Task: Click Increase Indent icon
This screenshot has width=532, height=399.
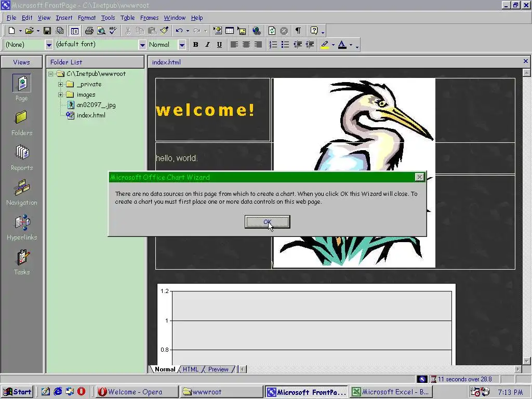Action: pos(310,45)
